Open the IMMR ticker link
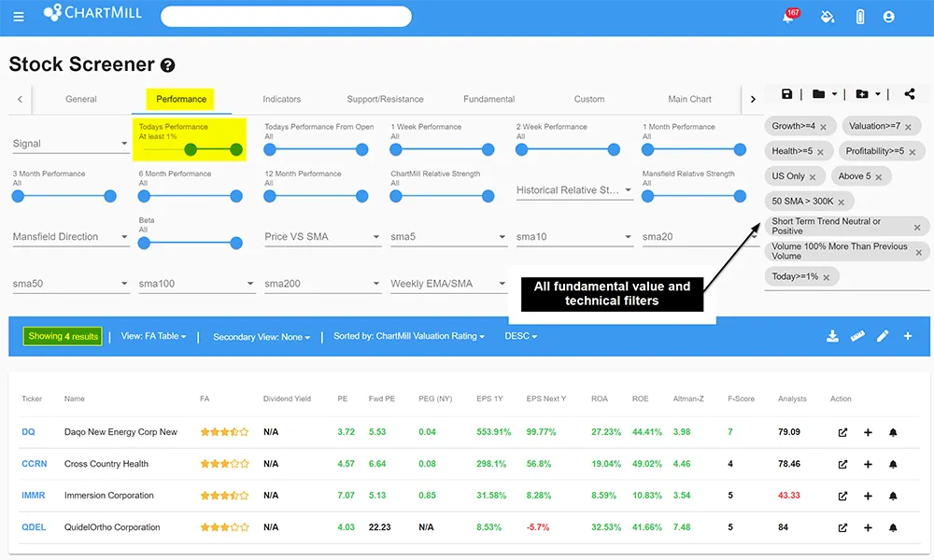The image size is (934, 560). pos(35,496)
